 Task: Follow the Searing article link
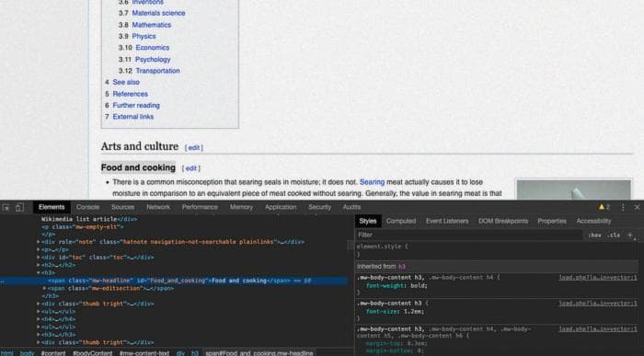[x=372, y=182]
